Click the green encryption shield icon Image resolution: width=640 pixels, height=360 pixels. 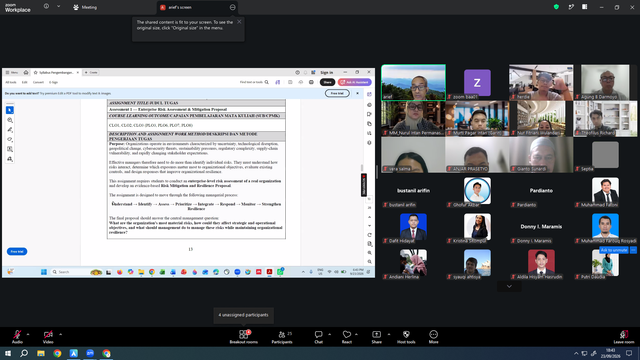556,7
